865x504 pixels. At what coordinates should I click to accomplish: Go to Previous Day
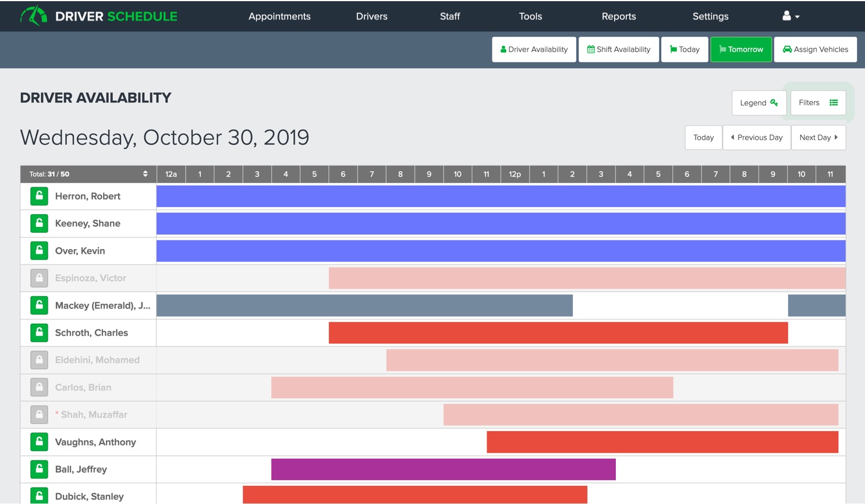click(756, 138)
